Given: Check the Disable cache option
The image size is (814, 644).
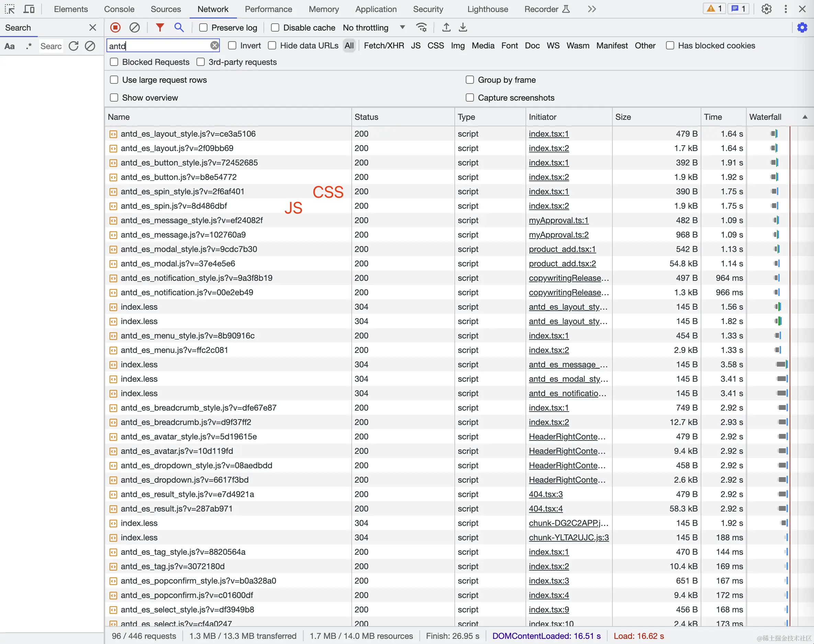Looking at the screenshot, I should click(x=275, y=27).
